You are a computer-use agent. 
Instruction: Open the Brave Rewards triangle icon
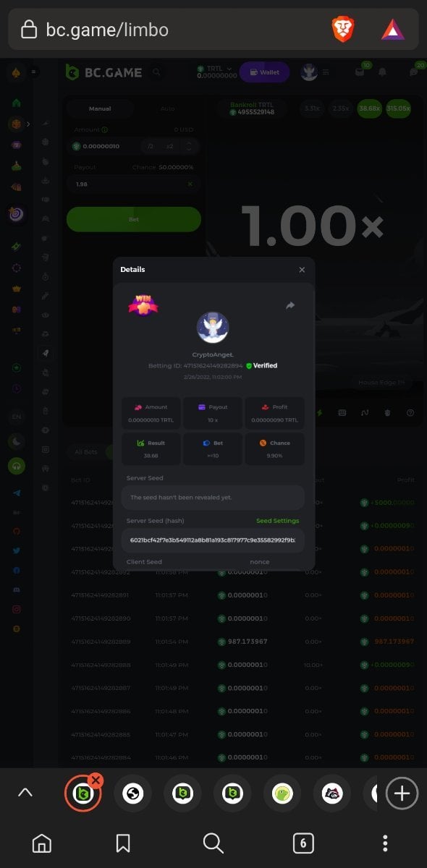[x=393, y=30]
